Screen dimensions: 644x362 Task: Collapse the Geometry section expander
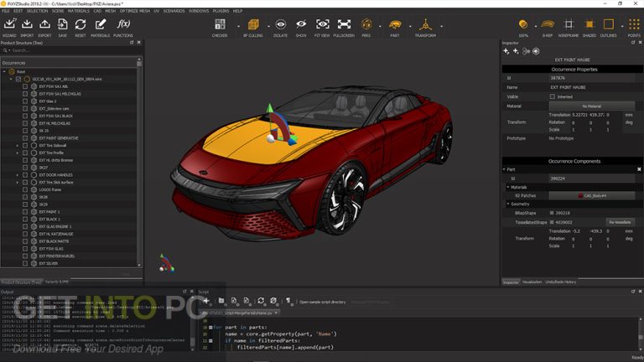(507, 204)
